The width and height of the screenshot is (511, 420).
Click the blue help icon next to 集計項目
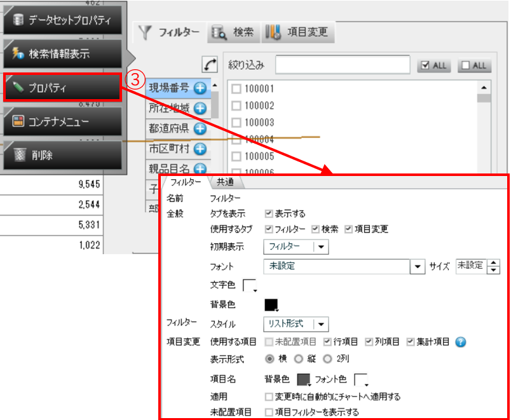pyautogui.click(x=461, y=342)
